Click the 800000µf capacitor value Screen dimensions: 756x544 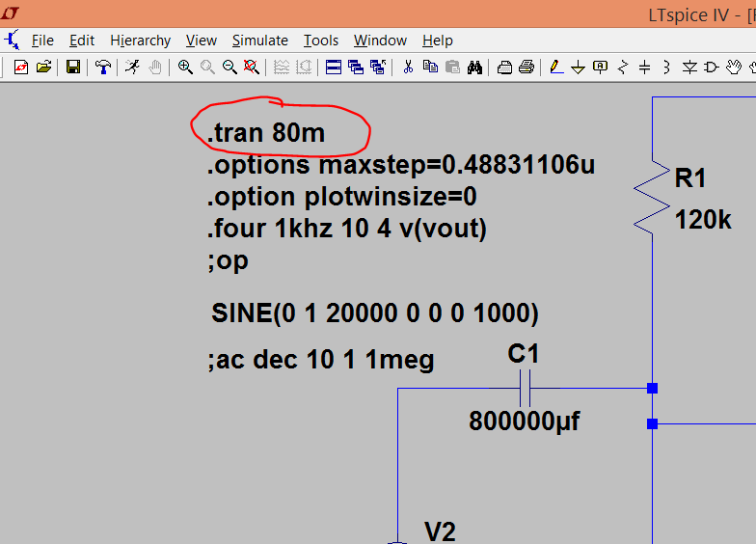525,421
